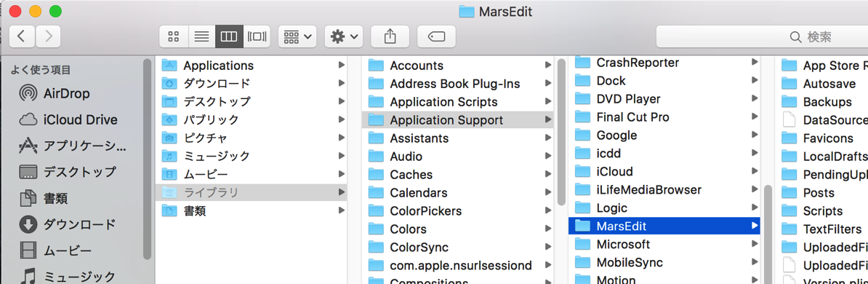Go forward with the right chevron button
Viewport: 868px width, 284px height.
48,36
